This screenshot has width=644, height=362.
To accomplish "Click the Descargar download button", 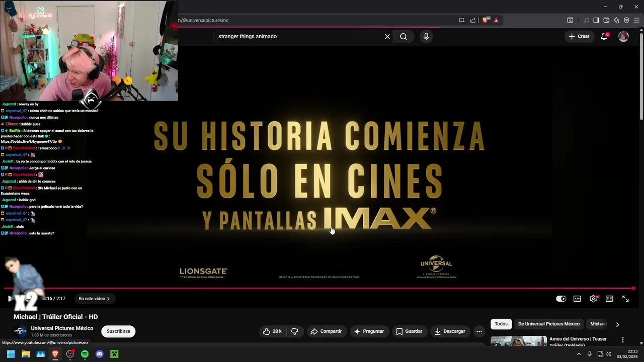I will (450, 331).
